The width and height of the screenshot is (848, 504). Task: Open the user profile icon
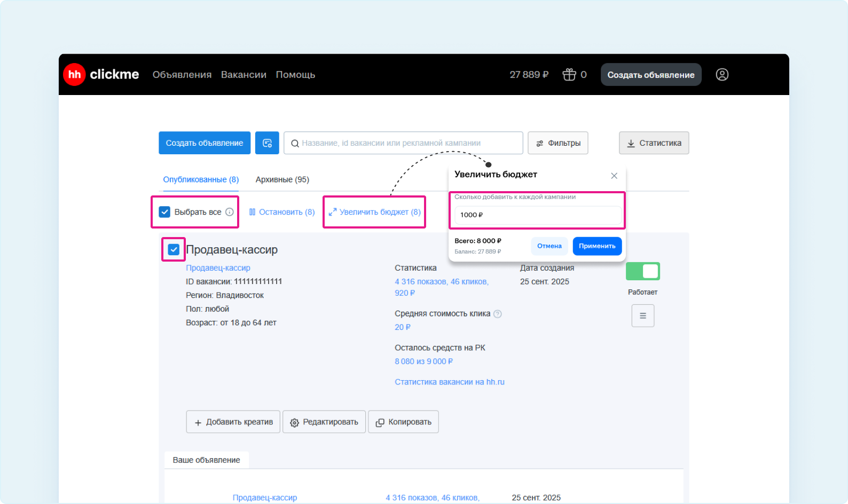pyautogui.click(x=722, y=75)
